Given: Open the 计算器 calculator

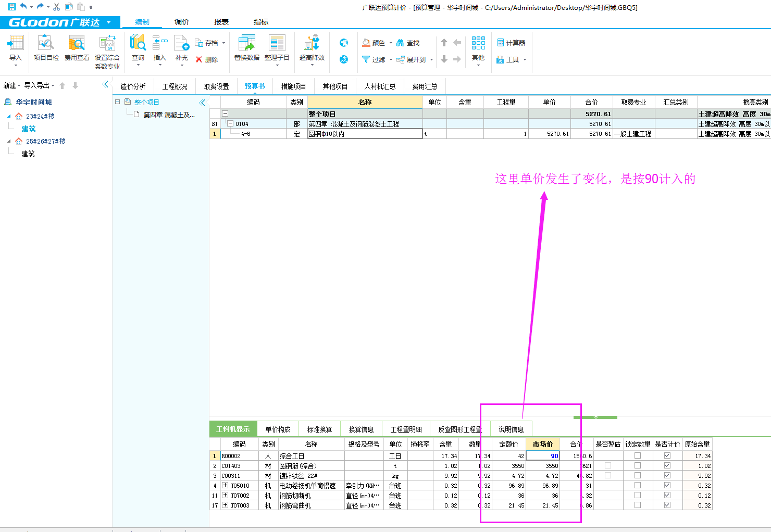Looking at the screenshot, I should point(511,43).
